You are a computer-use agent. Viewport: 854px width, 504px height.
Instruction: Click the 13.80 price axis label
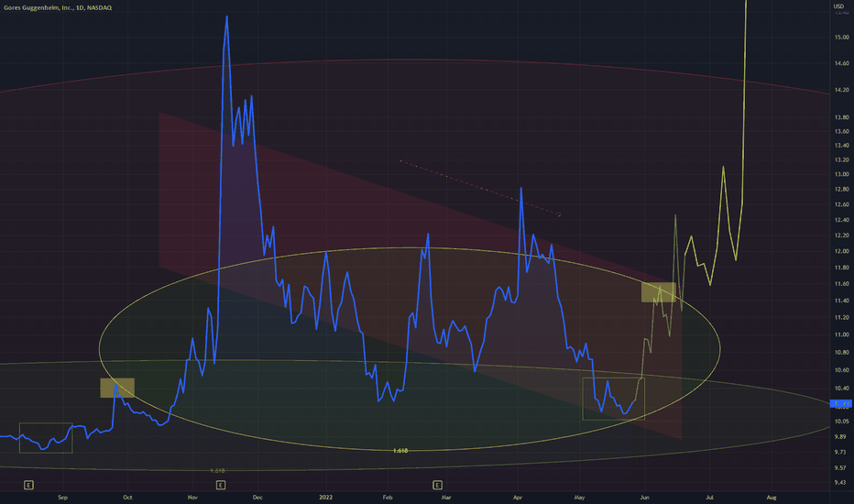(x=841, y=117)
